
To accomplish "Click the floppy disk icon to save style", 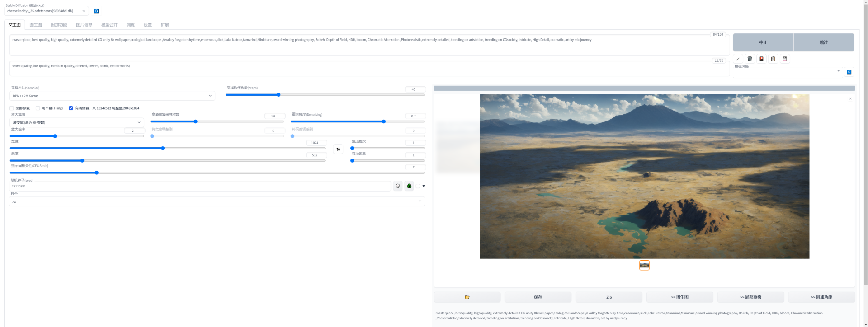I will pos(785,59).
